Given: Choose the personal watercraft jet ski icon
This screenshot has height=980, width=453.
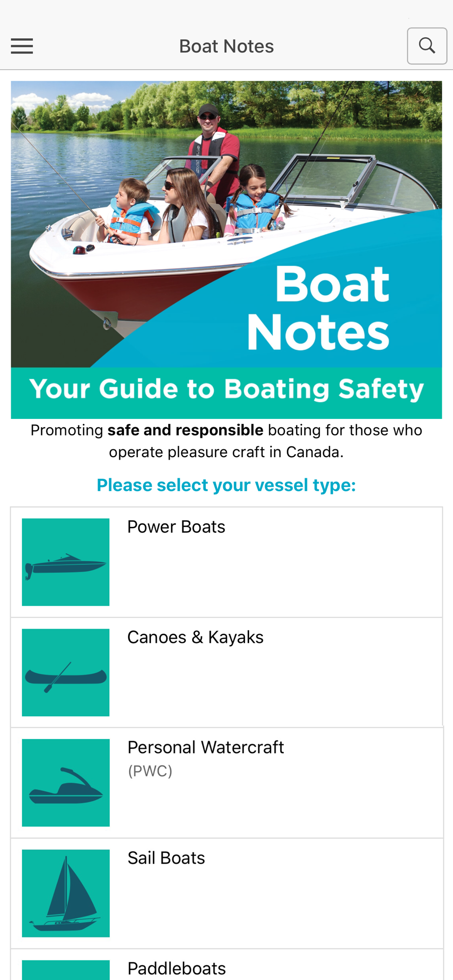Looking at the screenshot, I should 66,783.
